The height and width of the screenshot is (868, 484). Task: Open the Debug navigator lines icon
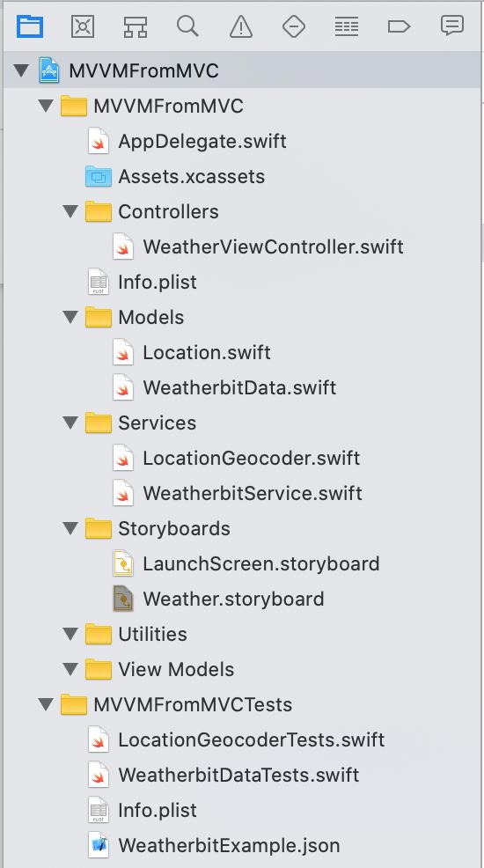pyautogui.click(x=346, y=26)
